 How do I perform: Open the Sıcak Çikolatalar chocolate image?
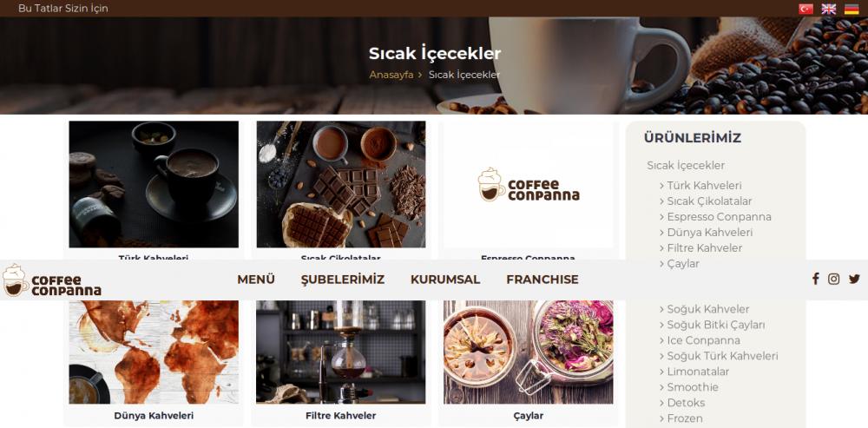[x=341, y=184]
